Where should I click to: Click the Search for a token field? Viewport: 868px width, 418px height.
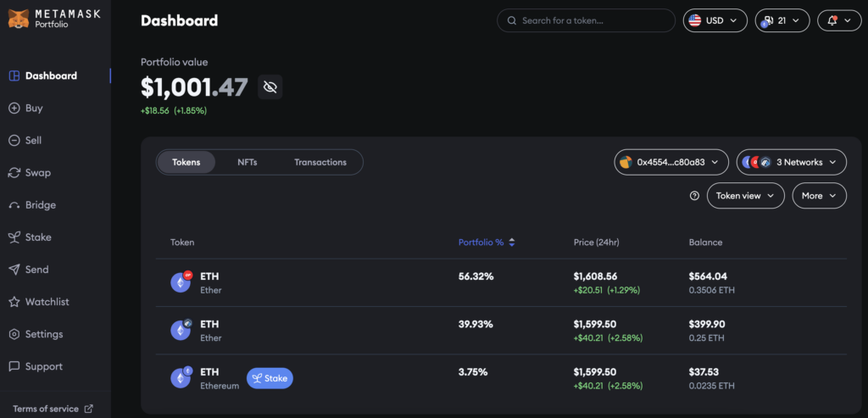point(585,20)
